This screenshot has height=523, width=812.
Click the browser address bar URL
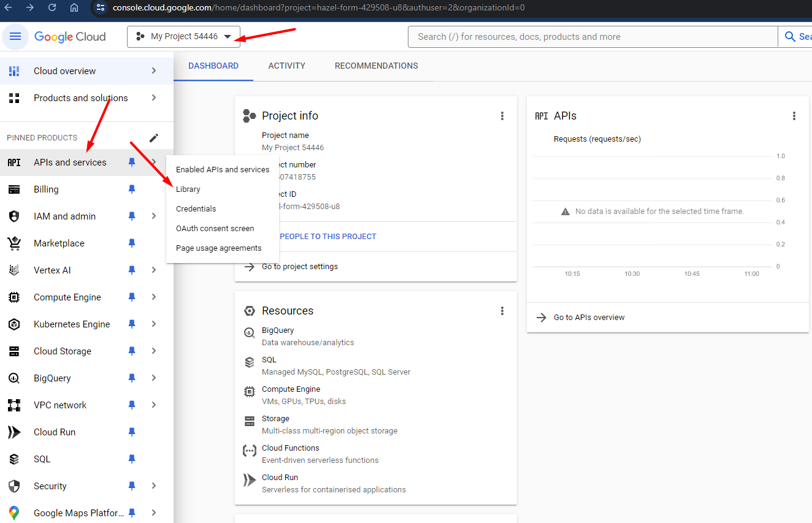point(319,8)
